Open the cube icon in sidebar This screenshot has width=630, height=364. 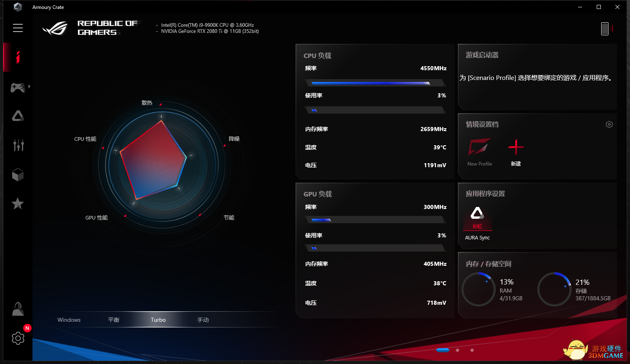tap(18, 175)
